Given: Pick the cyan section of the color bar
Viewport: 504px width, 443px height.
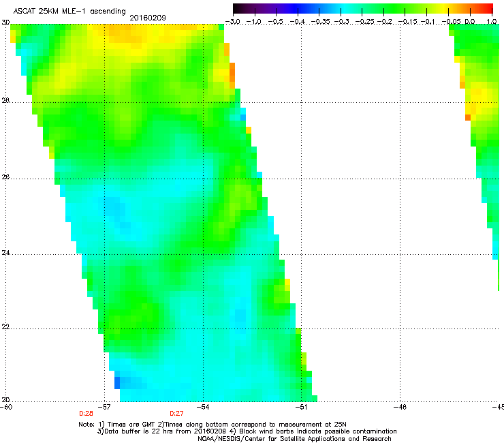Looking at the screenshot, I should [345, 9].
